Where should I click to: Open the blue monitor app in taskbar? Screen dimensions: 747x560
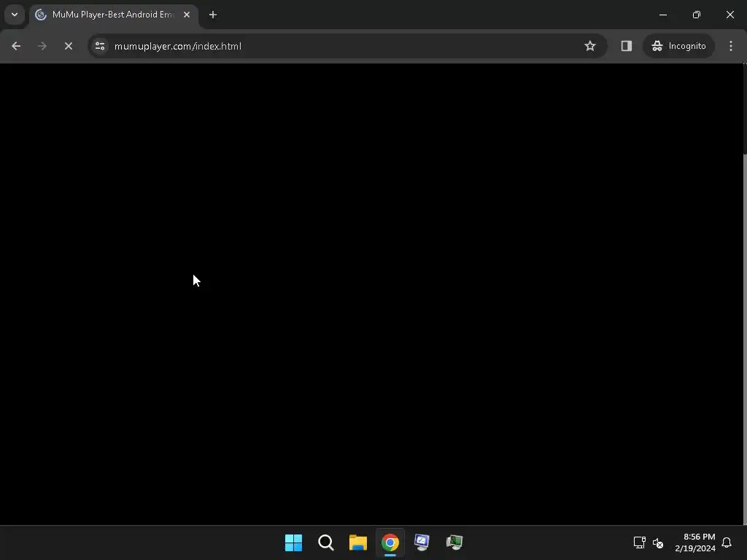(422, 542)
